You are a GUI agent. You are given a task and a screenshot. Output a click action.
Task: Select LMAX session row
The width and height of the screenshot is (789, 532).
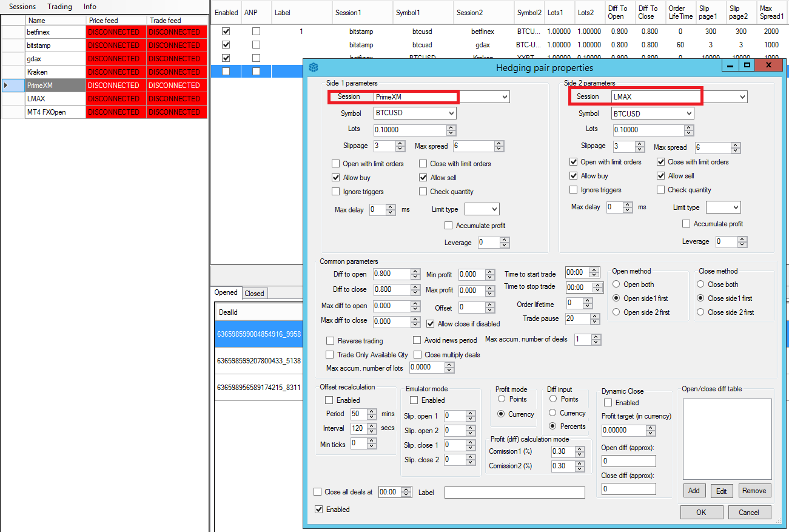(104, 98)
